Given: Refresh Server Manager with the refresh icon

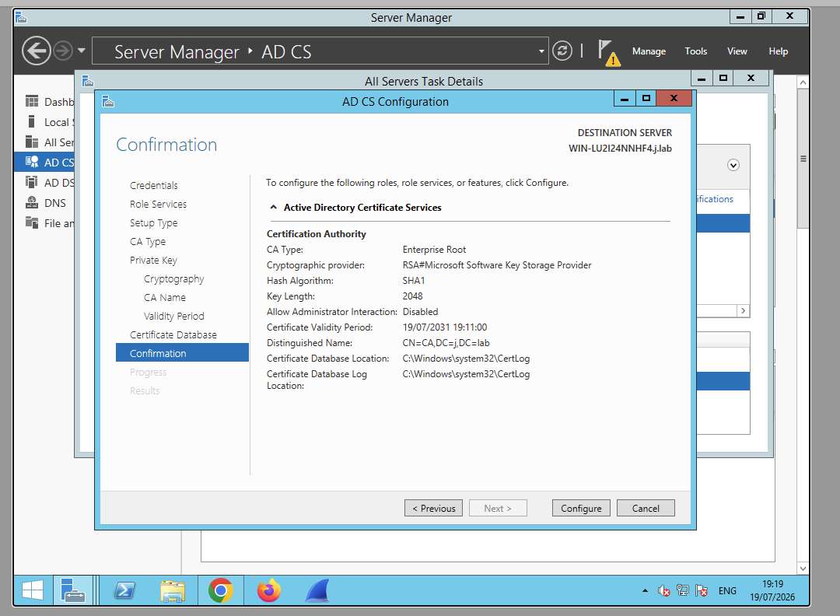Looking at the screenshot, I should [x=562, y=51].
